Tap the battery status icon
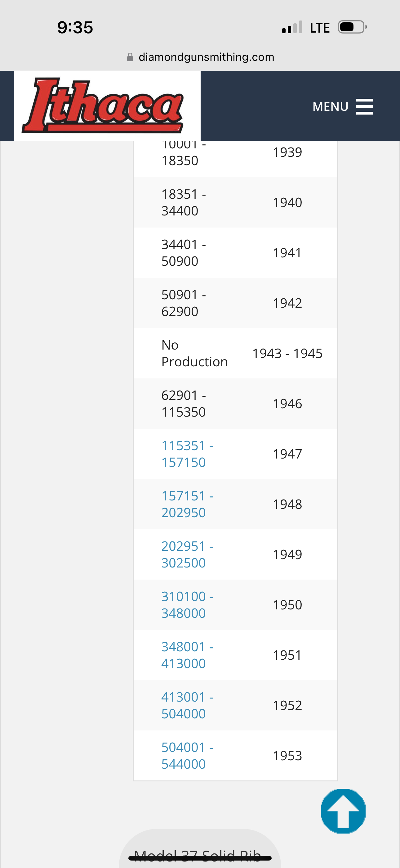The height and width of the screenshot is (868, 400). (352, 27)
